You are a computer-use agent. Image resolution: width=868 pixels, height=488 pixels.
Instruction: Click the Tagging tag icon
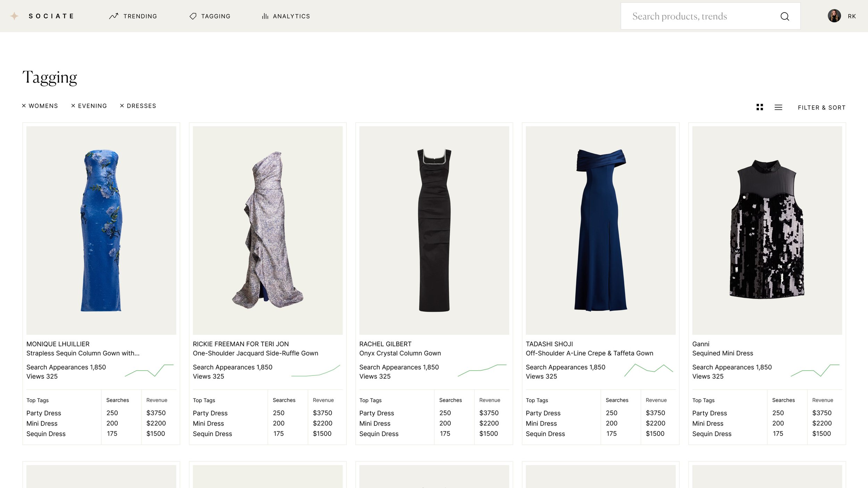[x=193, y=16]
